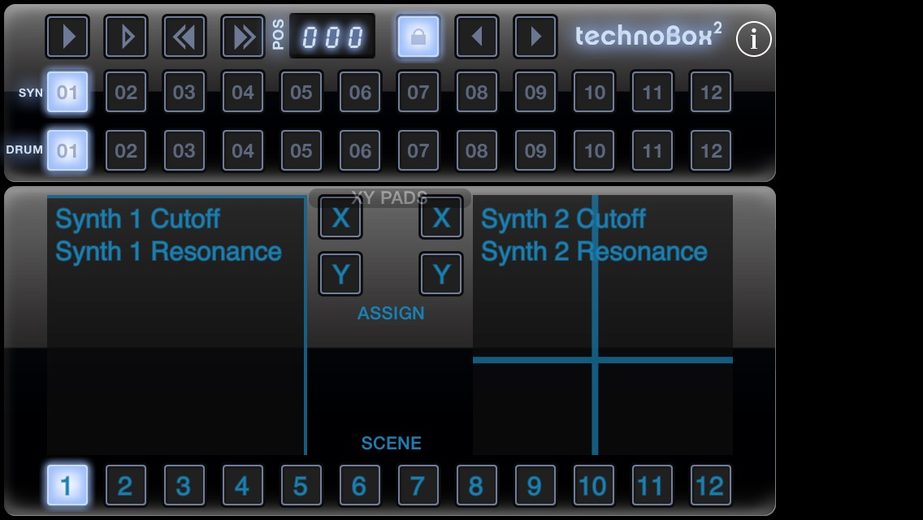Switch to scene 4

point(243,486)
